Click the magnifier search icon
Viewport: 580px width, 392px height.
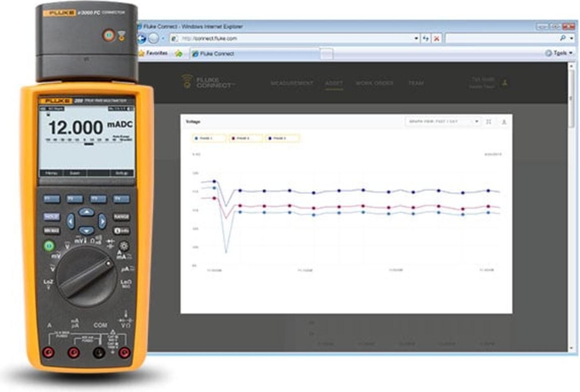563,38
